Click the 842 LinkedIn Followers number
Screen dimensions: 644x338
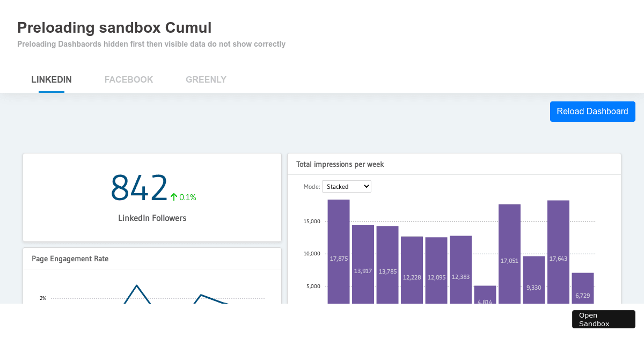click(138, 188)
